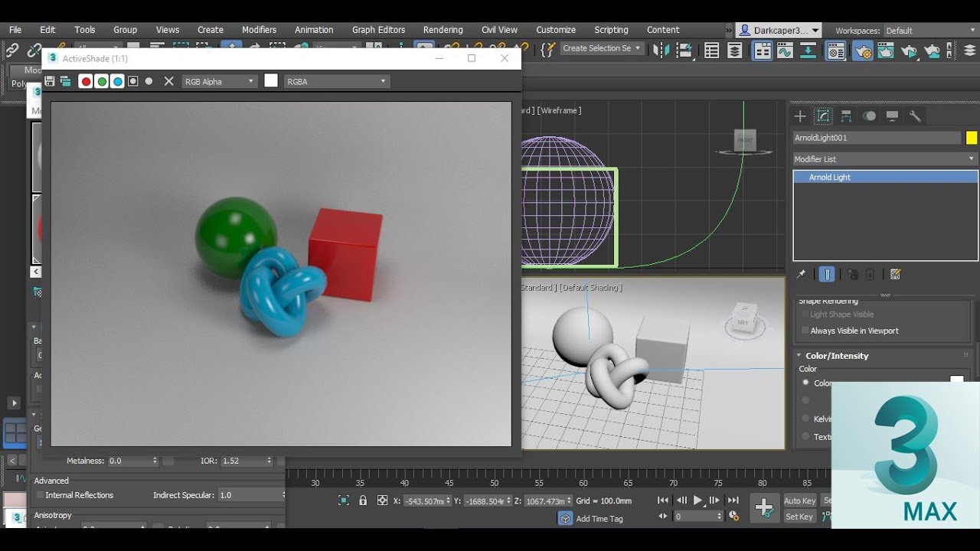Screen dimensions: 980x551
Task: Switch to the Utilities command panel tab
Action: pyautogui.click(x=915, y=116)
